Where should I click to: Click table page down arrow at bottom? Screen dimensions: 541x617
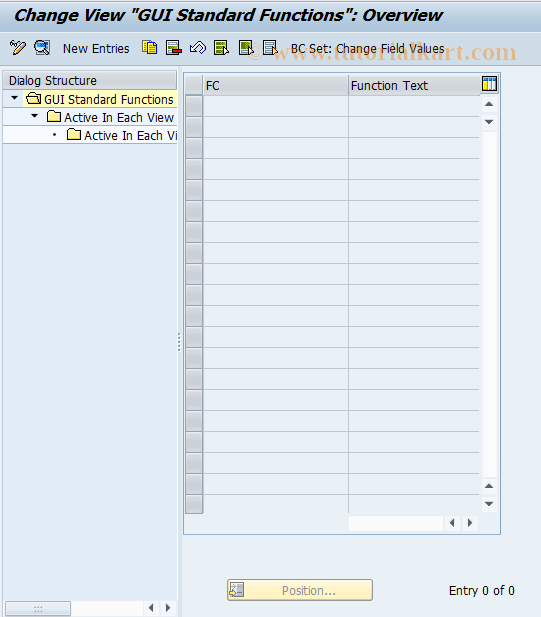(x=489, y=504)
